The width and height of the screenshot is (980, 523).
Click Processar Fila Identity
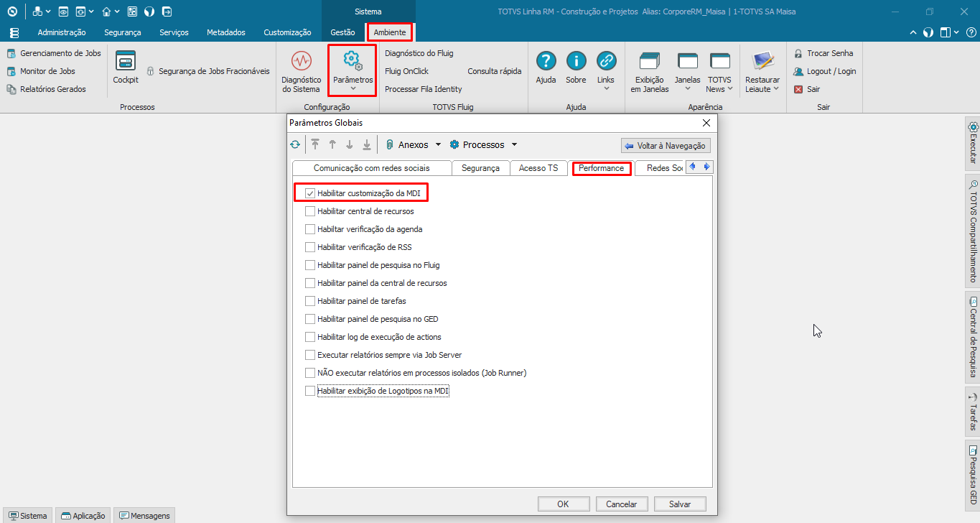pos(424,89)
